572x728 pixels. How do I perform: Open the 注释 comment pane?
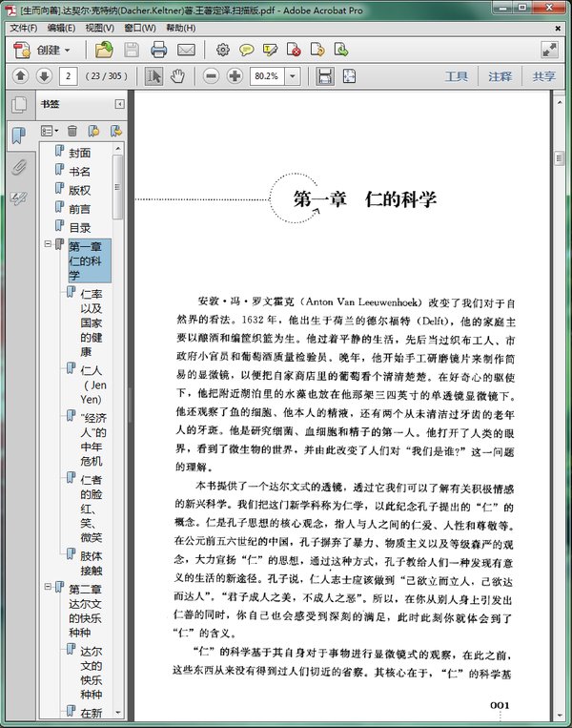pyautogui.click(x=500, y=76)
